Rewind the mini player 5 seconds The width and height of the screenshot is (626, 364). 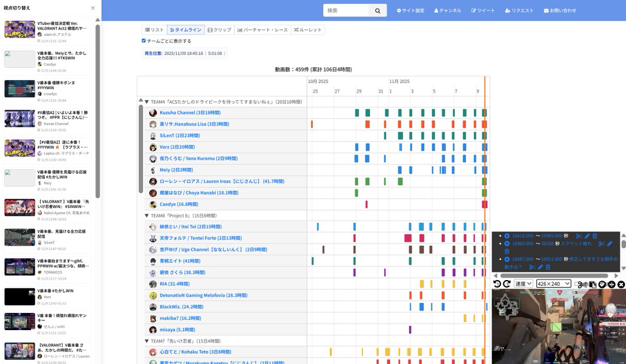coord(497,284)
